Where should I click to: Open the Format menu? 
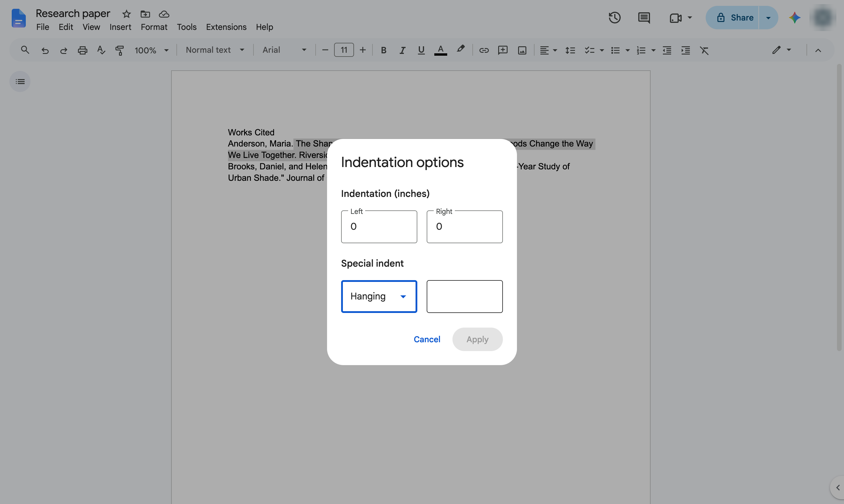pyautogui.click(x=154, y=27)
